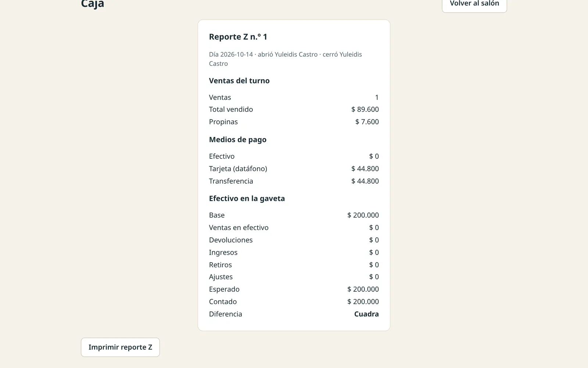Select the Medios de pago section heading
Screen dimensions: 588x368
238,139
